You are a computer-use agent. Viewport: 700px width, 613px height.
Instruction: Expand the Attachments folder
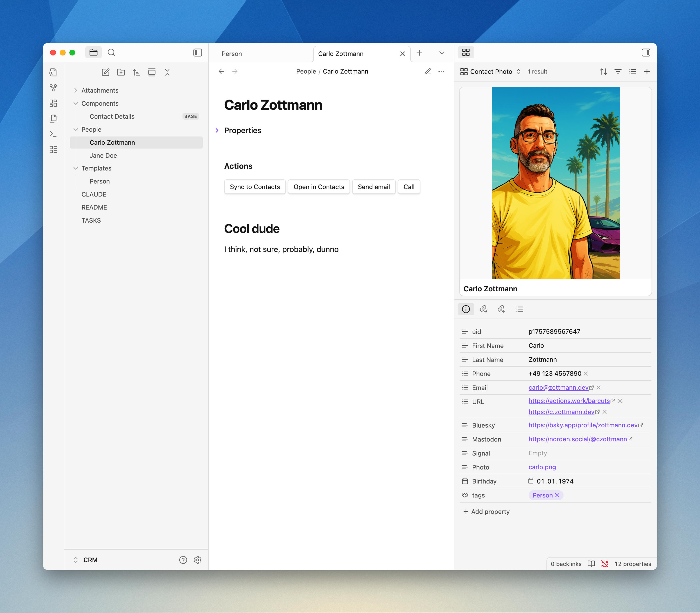pyautogui.click(x=100, y=90)
